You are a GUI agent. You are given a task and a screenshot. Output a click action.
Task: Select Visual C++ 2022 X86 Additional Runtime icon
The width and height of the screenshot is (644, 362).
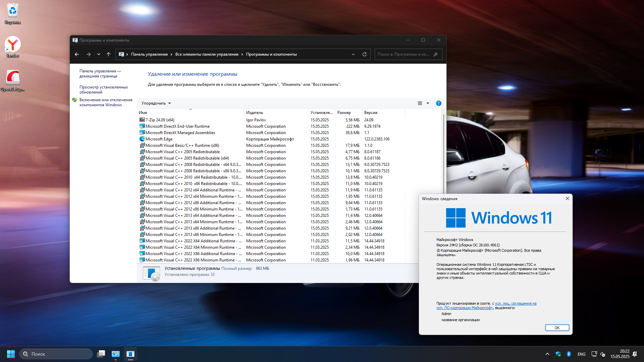click(142, 254)
